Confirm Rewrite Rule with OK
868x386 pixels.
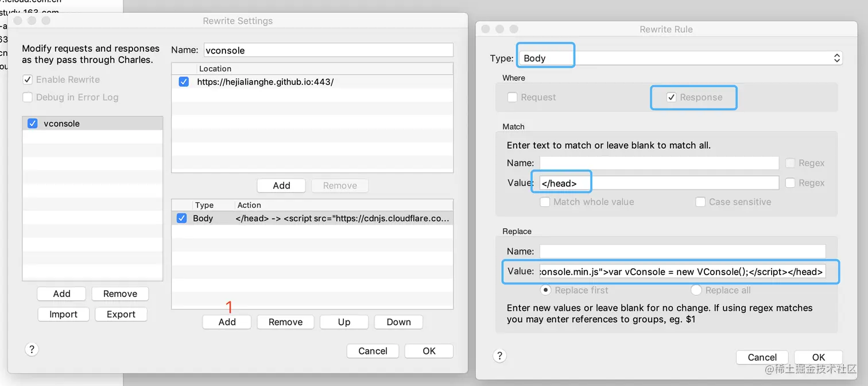818,357
